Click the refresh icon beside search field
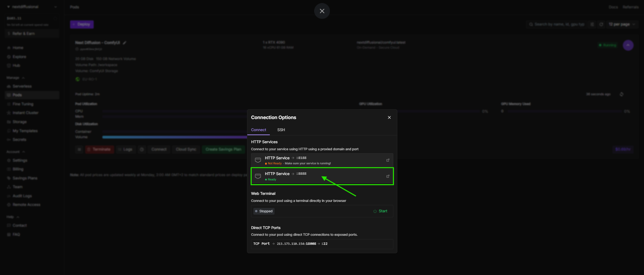The height and width of the screenshot is (275, 644). [601, 24]
